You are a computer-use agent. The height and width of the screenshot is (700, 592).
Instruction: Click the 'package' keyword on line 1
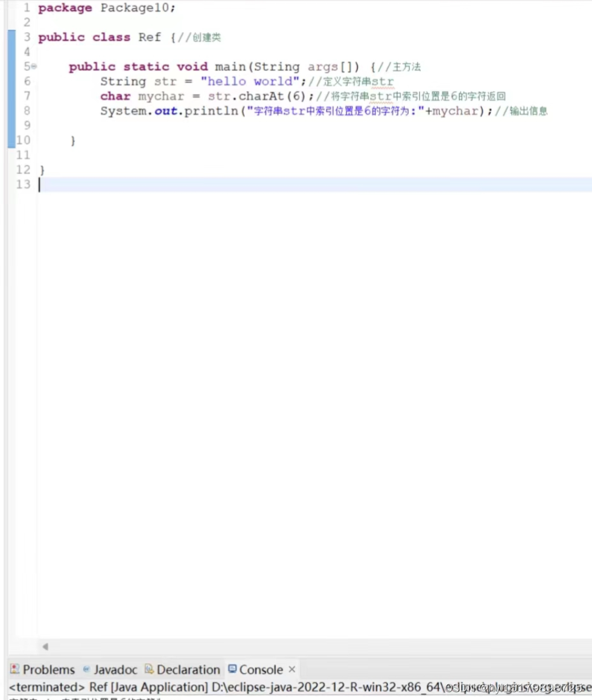point(65,8)
